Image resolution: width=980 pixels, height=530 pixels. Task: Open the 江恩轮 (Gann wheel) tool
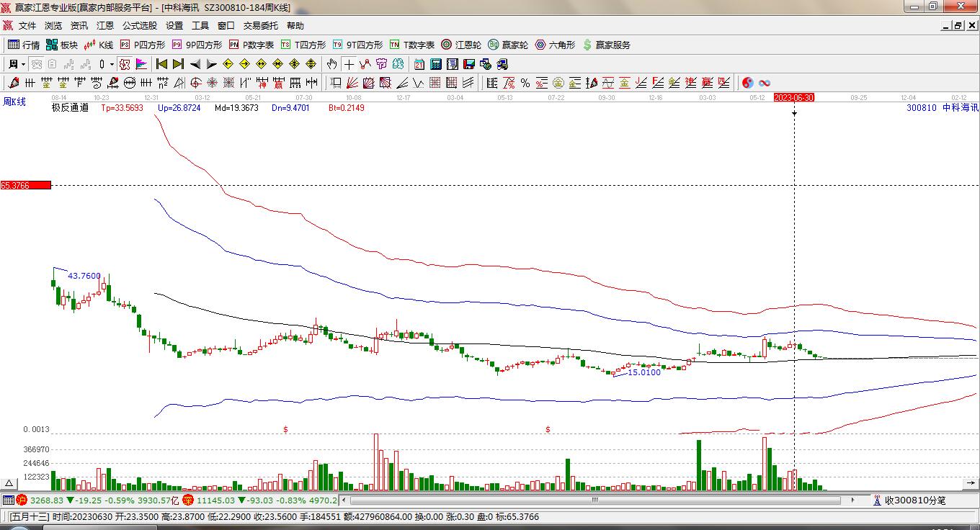point(461,45)
